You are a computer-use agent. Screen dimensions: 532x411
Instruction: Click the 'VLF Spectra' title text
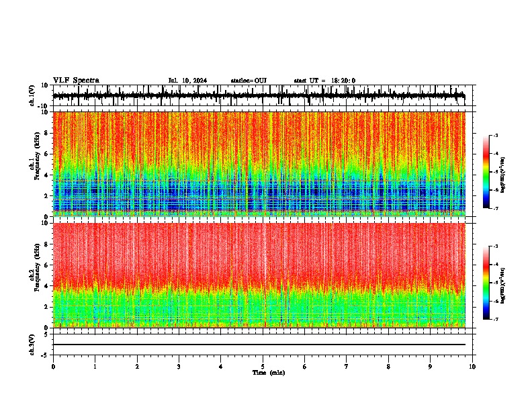click(x=76, y=81)
